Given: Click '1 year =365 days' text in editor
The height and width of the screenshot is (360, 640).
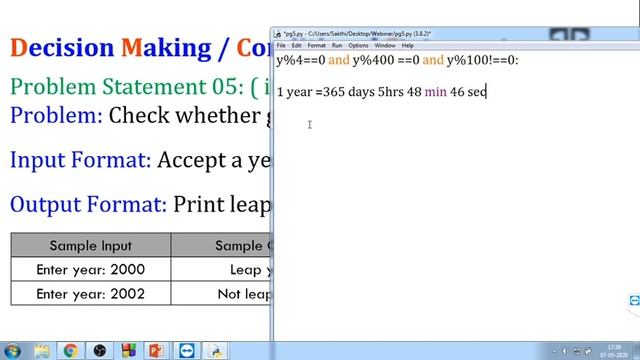Looking at the screenshot, I should point(325,92).
